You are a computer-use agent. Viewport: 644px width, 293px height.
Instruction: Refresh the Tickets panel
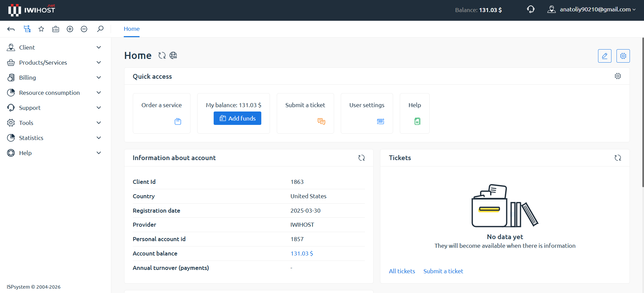click(618, 158)
